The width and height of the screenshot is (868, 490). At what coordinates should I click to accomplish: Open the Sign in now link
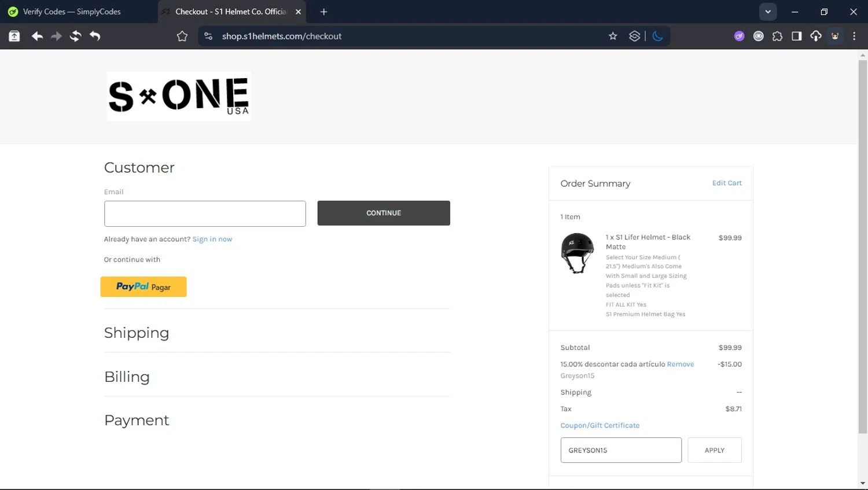[212, 239]
